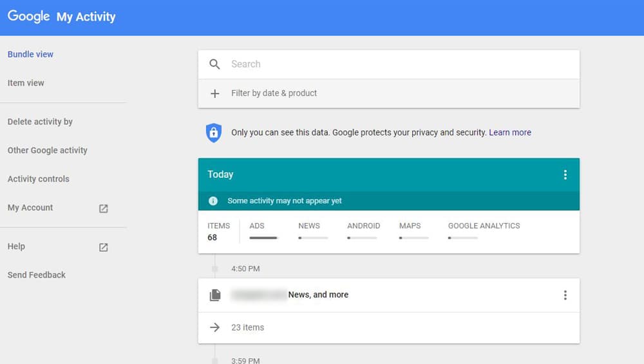The width and height of the screenshot is (644, 364).
Task: Click the blue privacy shield icon
Action: (x=214, y=133)
